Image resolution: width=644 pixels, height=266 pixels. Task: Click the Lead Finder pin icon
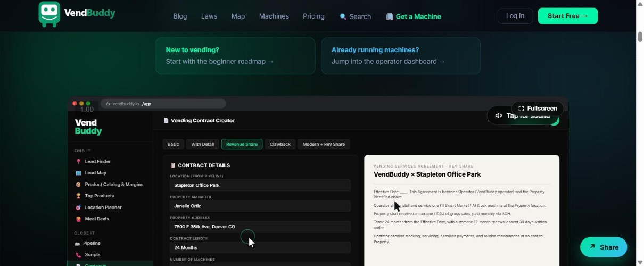click(78, 161)
